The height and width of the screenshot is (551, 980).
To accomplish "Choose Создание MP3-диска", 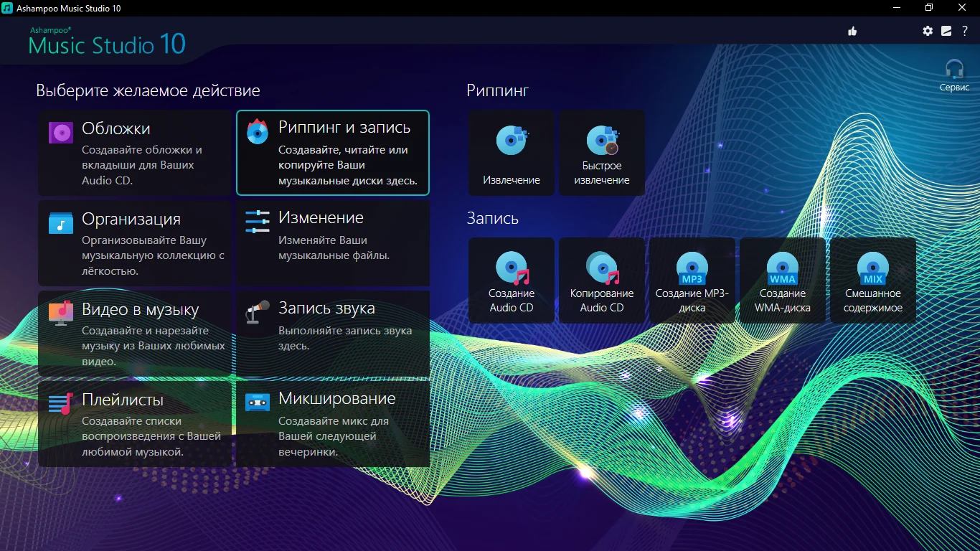I will (692, 281).
